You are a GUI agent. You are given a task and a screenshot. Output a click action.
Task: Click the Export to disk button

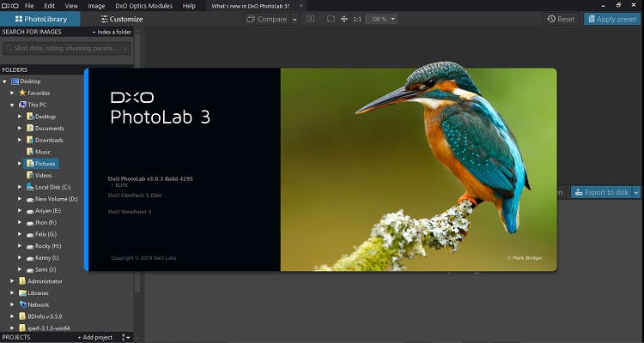(602, 192)
